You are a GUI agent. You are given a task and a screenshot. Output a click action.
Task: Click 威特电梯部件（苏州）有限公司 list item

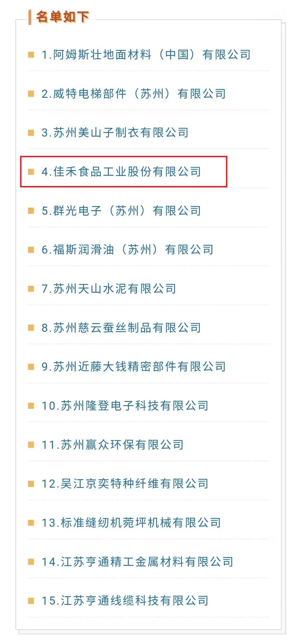[x=134, y=94]
